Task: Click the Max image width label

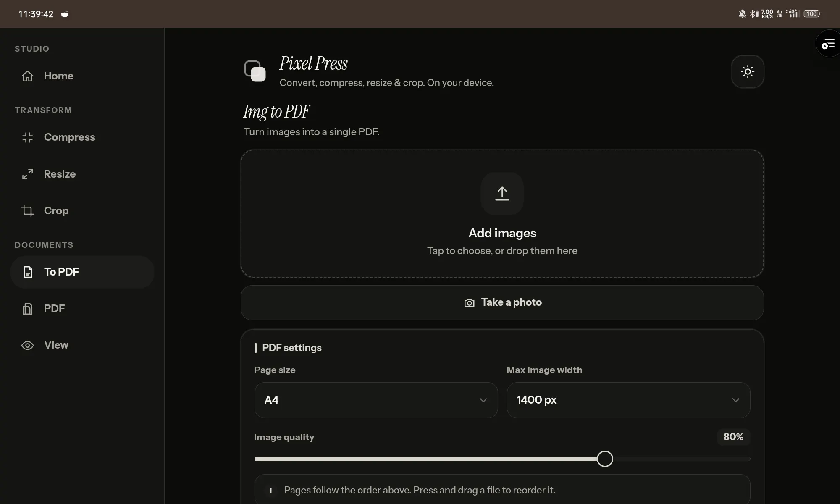Action: [544, 370]
